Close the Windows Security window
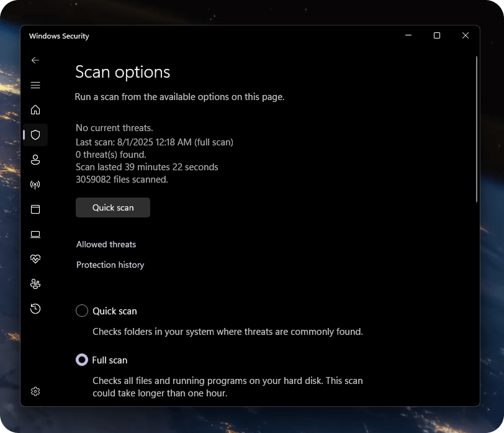 (x=466, y=35)
